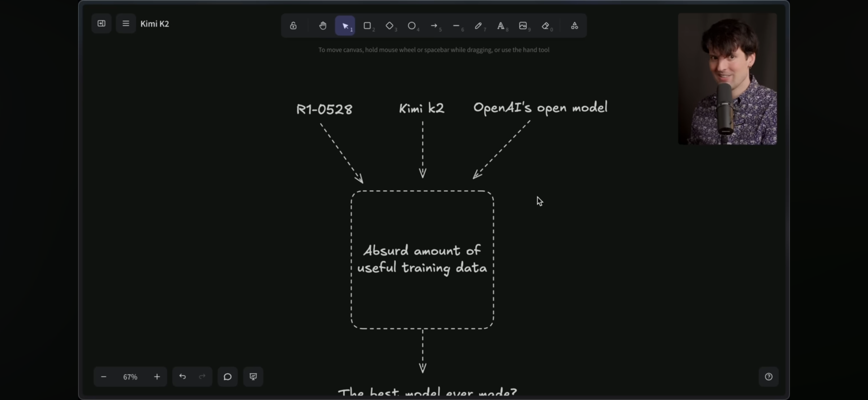Open the comments bubble button
This screenshot has width=868, height=400.
(228, 377)
